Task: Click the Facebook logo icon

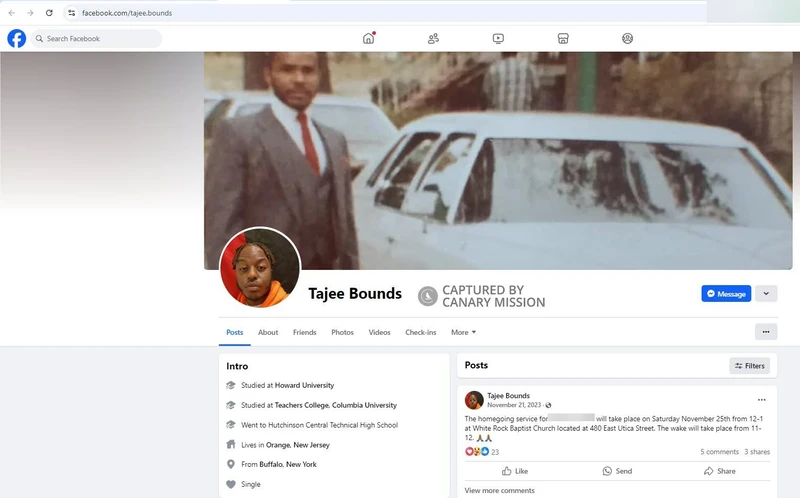Action: 16,39
